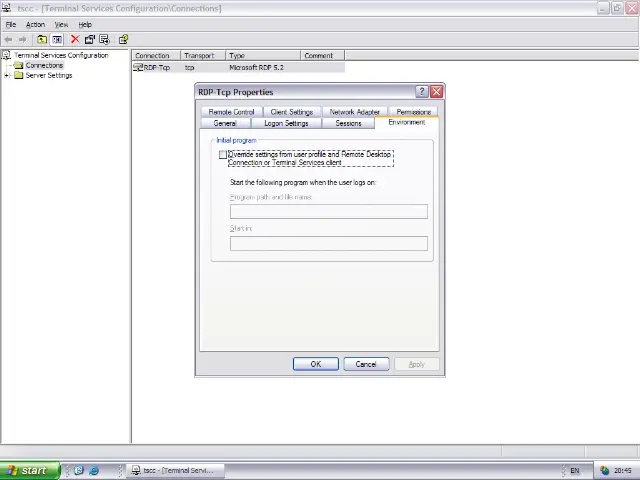Sort by the Comment column header
Image resolution: width=640 pixels, height=480 pixels.
[322, 56]
